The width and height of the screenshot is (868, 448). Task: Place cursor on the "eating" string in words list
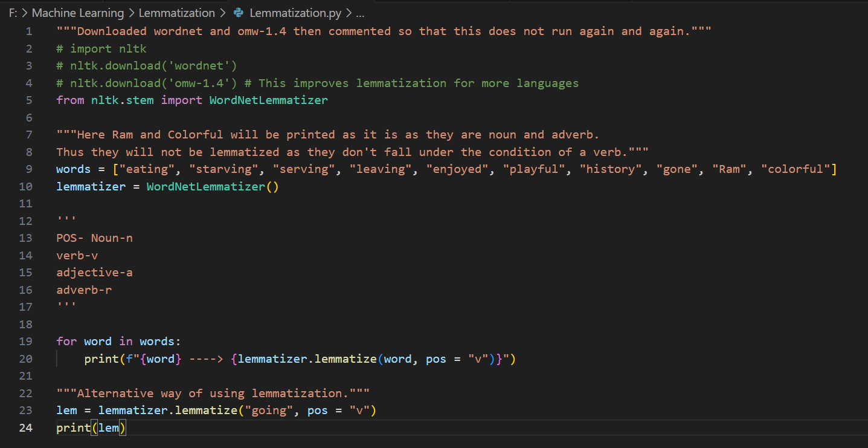147,169
